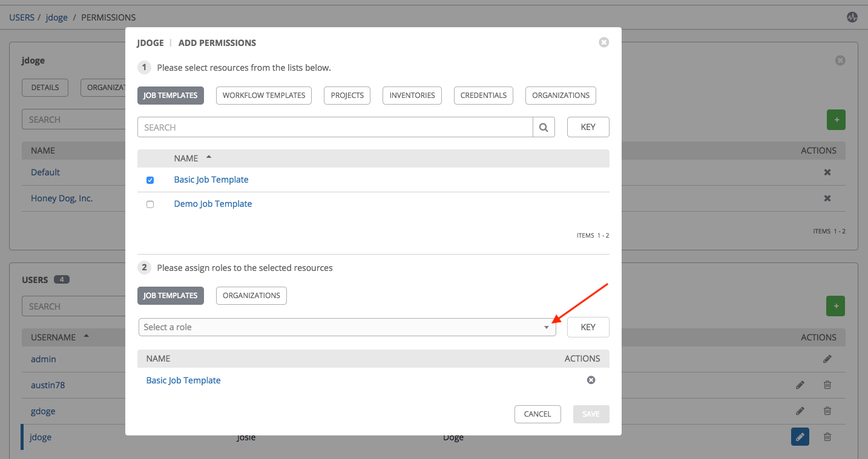Focus the Users panel SEARCH field
This screenshot has width=868, height=459.
(x=74, y=307)
